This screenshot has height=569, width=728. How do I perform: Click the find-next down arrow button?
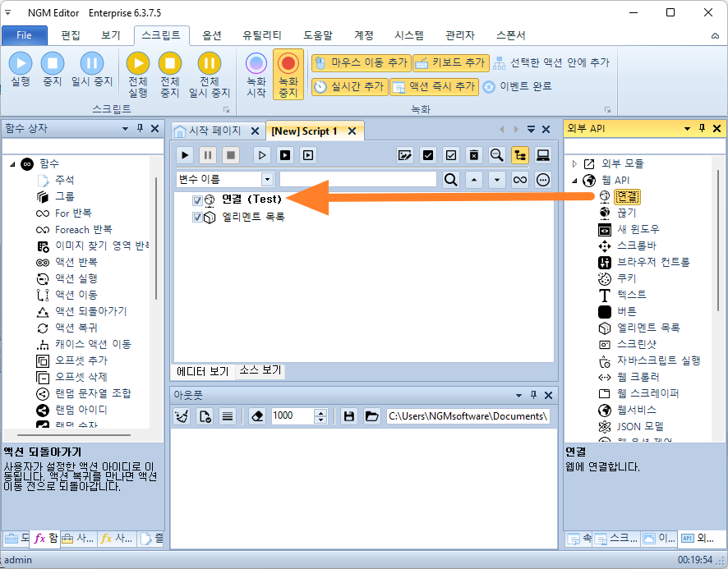click(x=497, y=179)
